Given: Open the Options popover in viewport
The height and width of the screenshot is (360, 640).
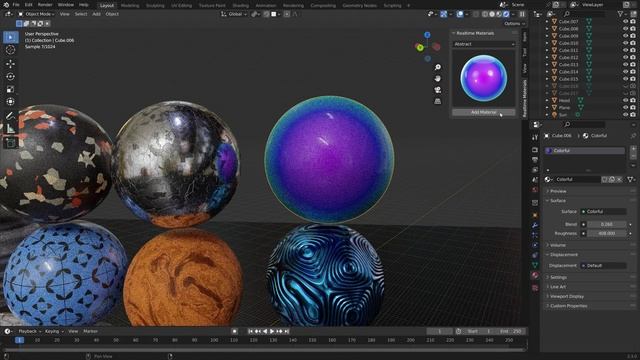Looking at the screenshot, I should [514, 24].
